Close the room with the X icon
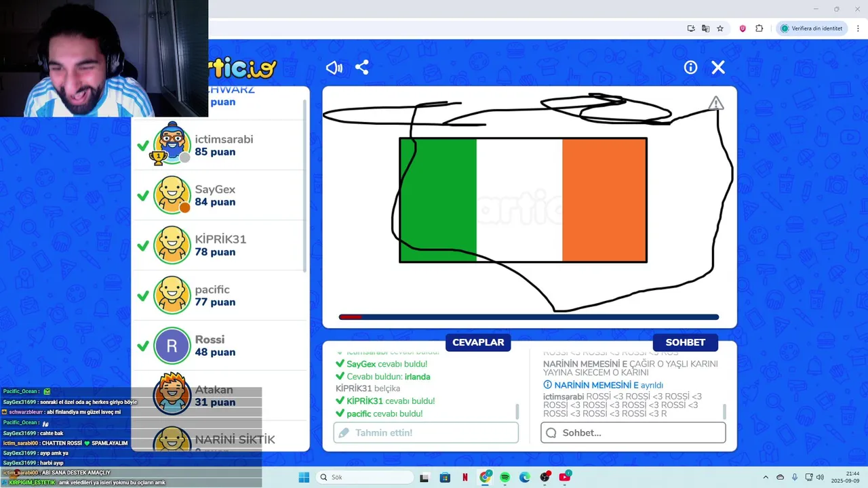The height and width of the screenshot is (488, 868). tap(718, 67)
